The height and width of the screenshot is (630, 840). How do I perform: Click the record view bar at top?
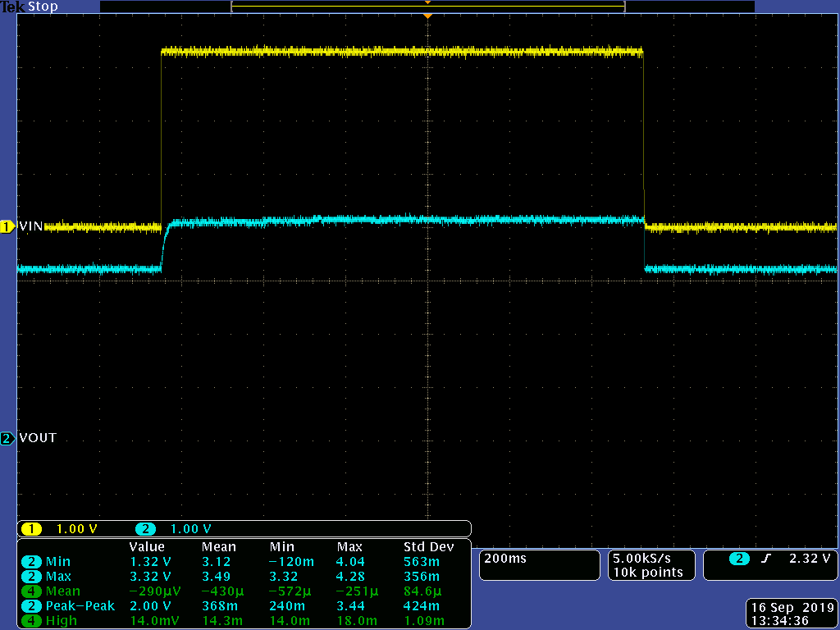pos(427,7)
